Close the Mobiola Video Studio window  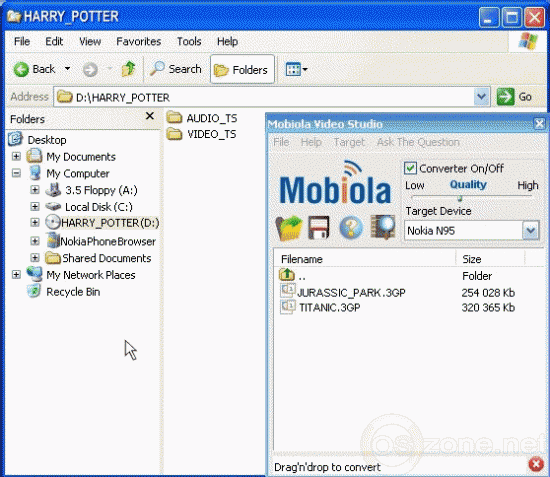(539, 123)
